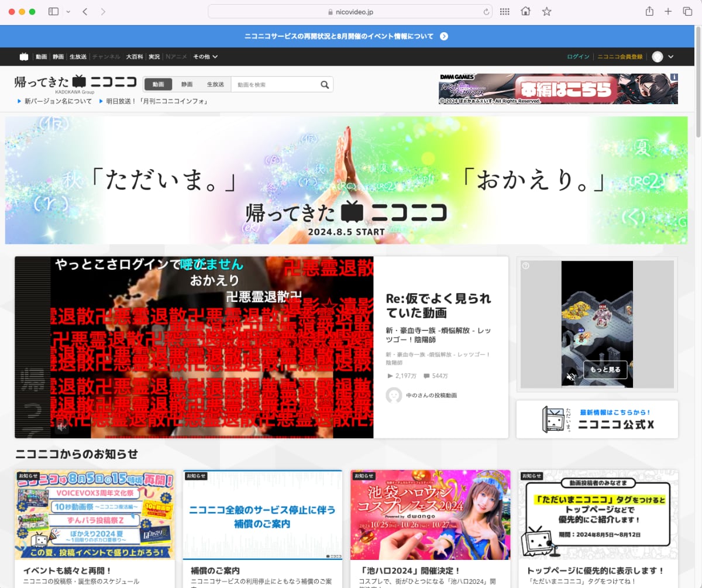Click the ad question mark icon
This screenshot has width=702, height=588.
pyautogui.click(x=525, y=266)
